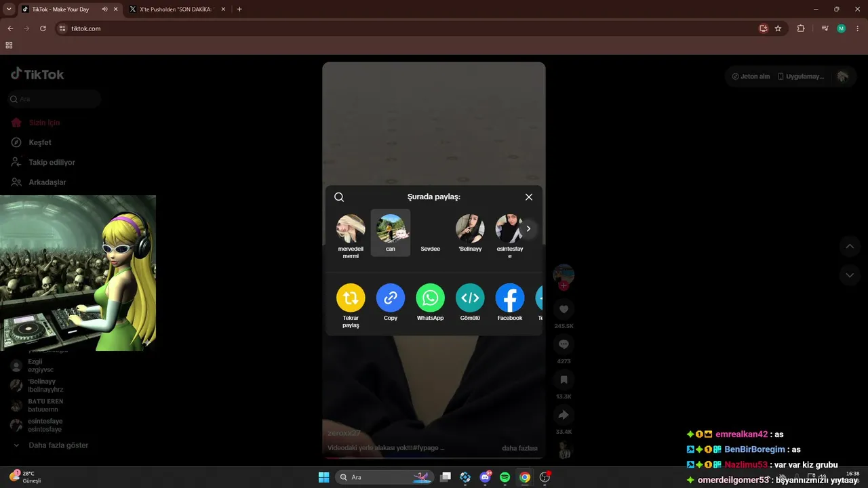Share the video via WhatsApp
The width and height of the screenshot is (868, 488).
[430, 298]
